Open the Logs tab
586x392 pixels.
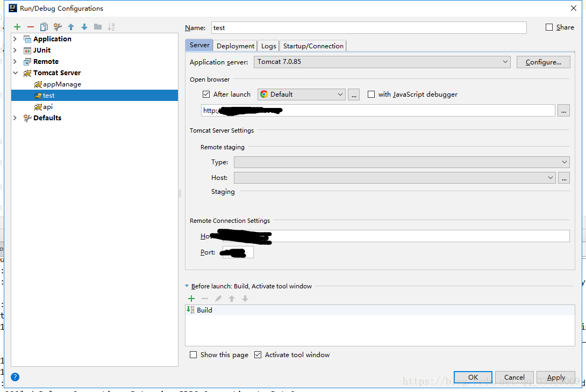point(268,46)
